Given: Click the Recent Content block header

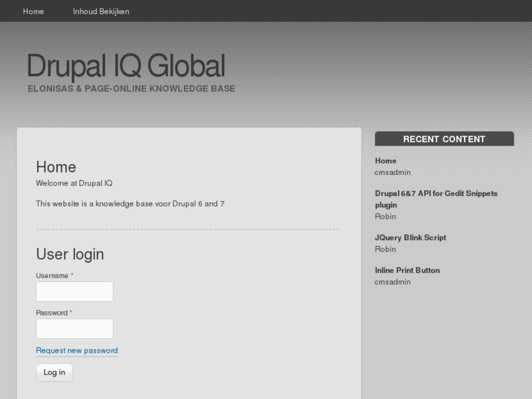Looking at the screenshot, I should point(444,139).
